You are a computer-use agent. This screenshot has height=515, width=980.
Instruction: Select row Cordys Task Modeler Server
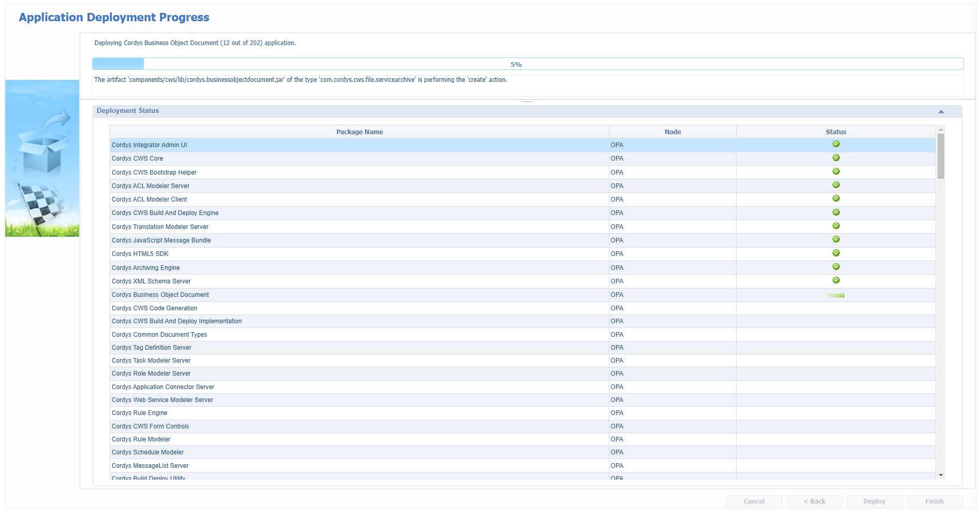pos(523,361)
